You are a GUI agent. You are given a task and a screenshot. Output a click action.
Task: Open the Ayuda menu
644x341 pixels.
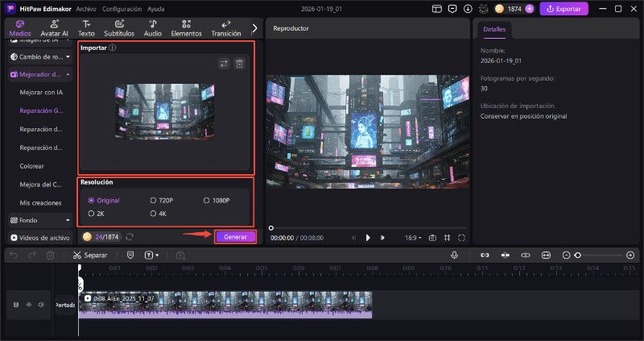tap(155, 9)
